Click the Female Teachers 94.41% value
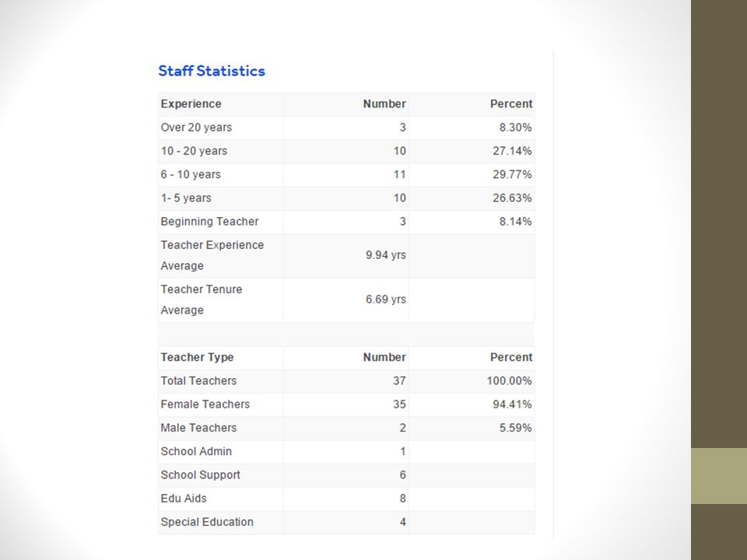 [512, 404]
